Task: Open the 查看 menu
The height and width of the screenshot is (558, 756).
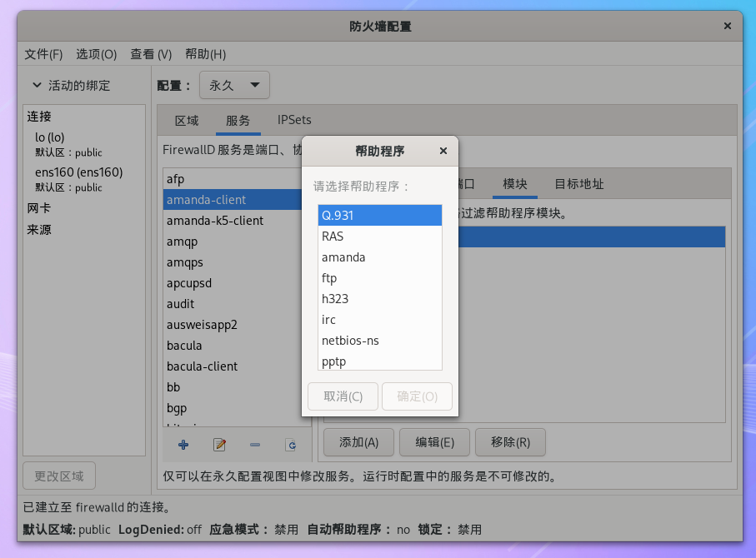Action: (150, 54)
